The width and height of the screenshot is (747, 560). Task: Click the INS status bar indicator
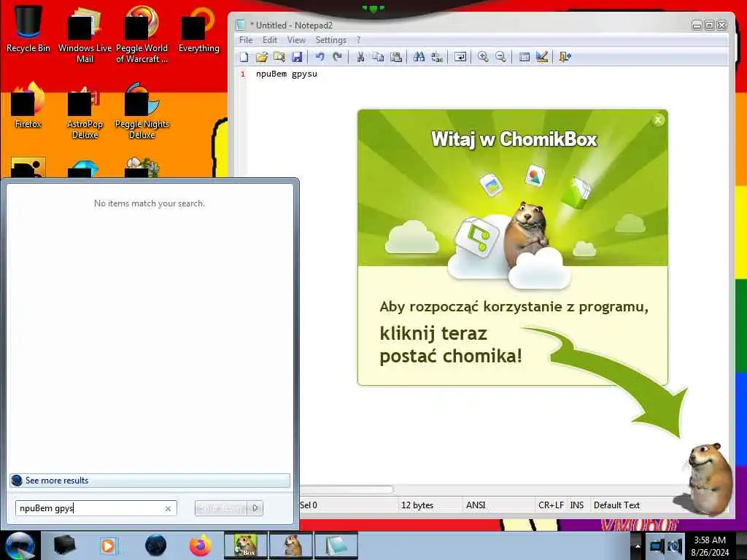(x=576, y=505)
